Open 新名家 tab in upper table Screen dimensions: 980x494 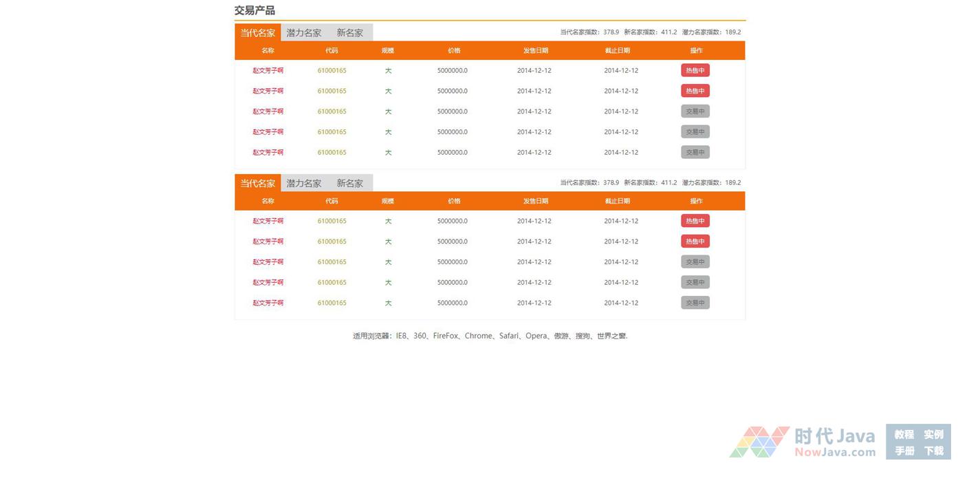[x=349, y=33]
